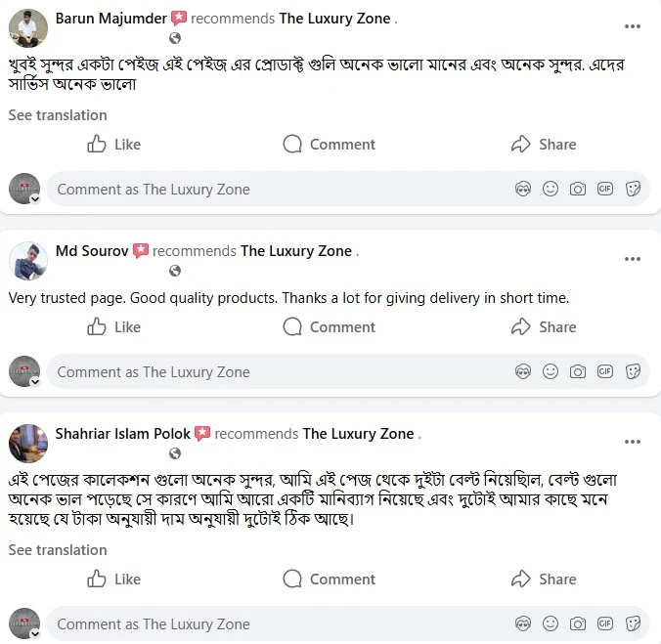Like Shahriar Islam Polok's recommendation post
Screen dimensions: 661x644
(x=113, y=580)
